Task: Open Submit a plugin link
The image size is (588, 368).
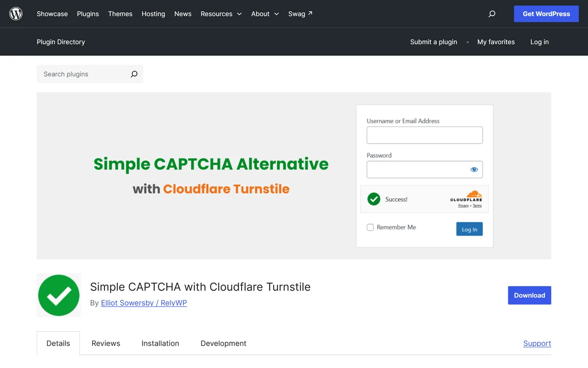Action: tap(434, 42)
